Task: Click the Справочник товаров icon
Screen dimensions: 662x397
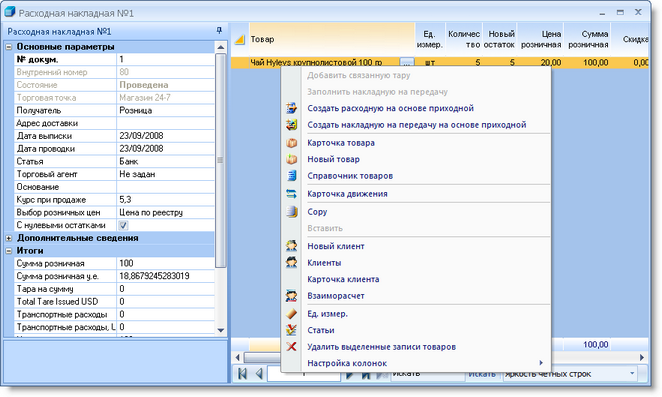Action: click(x=291, y=176)
